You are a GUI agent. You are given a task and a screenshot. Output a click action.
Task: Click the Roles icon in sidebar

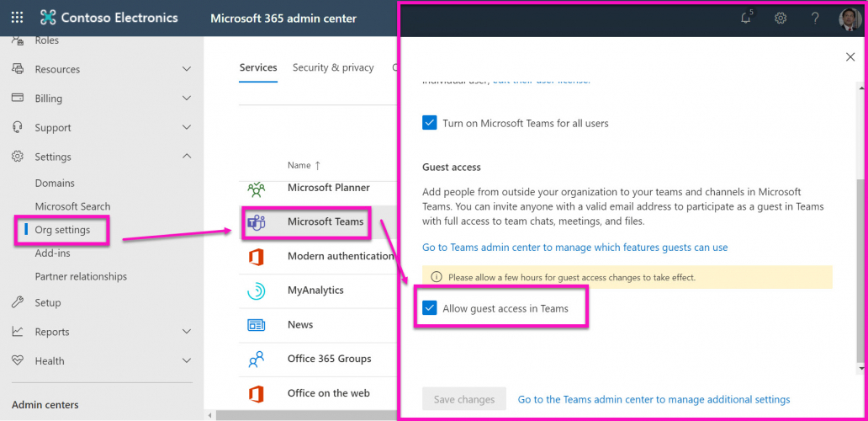(x=18, y=40)
